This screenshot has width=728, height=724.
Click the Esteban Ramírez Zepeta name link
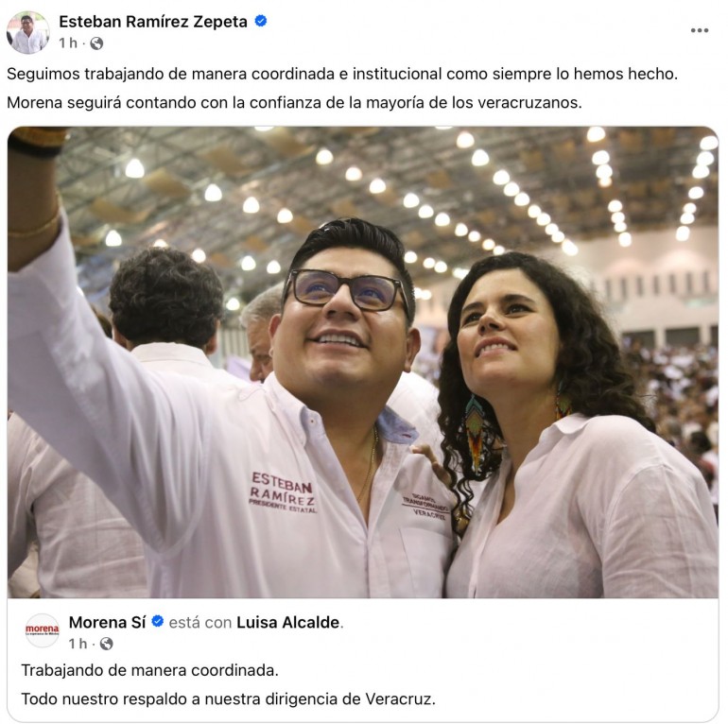point(153,22)
